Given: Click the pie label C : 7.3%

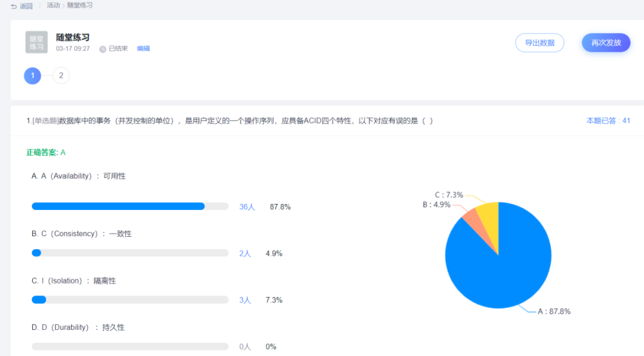Looking at the screenshot, I should coord(449,194).
